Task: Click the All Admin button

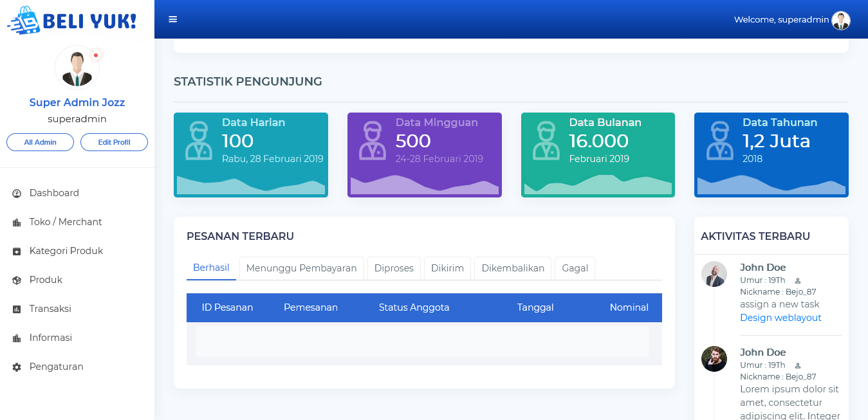Action: click(40, 142)
